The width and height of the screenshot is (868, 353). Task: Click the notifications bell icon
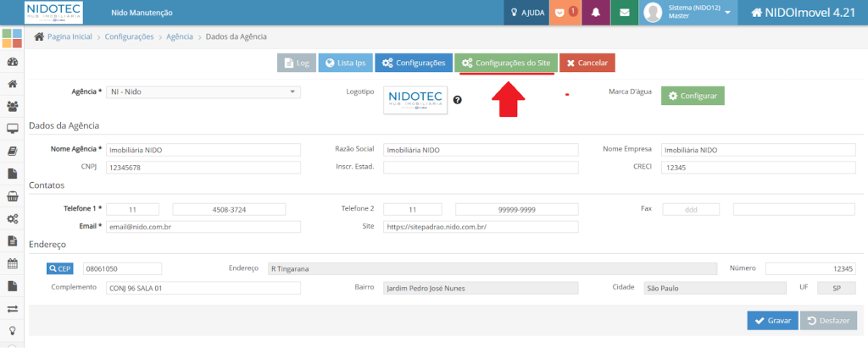click(596, 13)
